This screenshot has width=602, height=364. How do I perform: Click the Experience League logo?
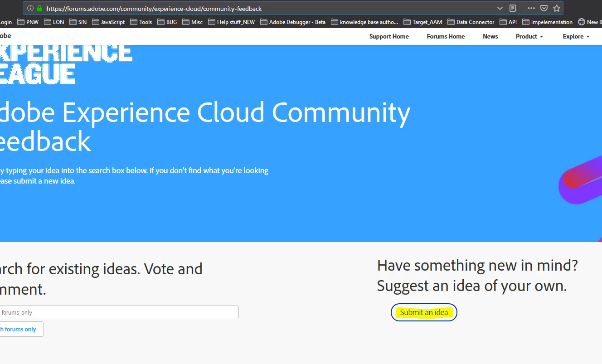(66, 64)
